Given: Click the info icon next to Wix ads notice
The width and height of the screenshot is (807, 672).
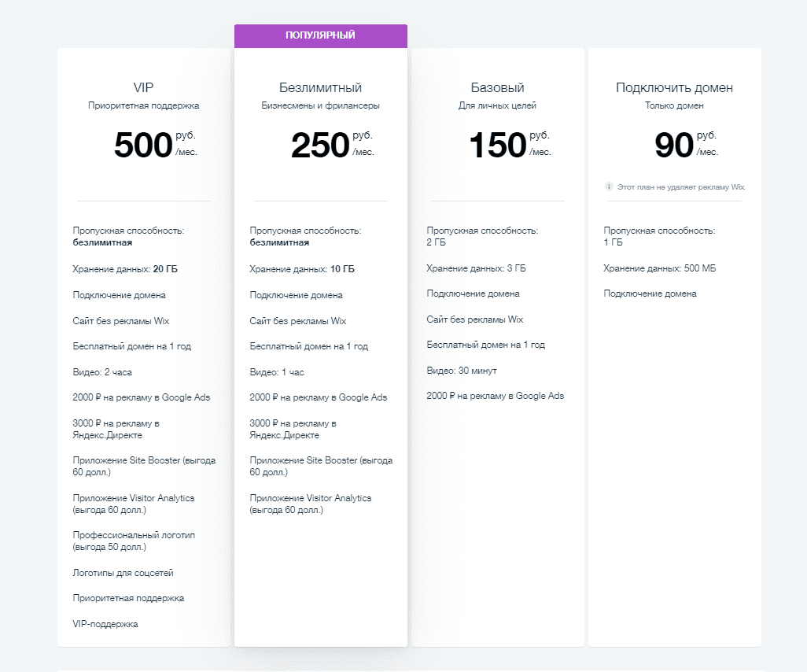Looking at the screenshot, I should coord(609,186).
